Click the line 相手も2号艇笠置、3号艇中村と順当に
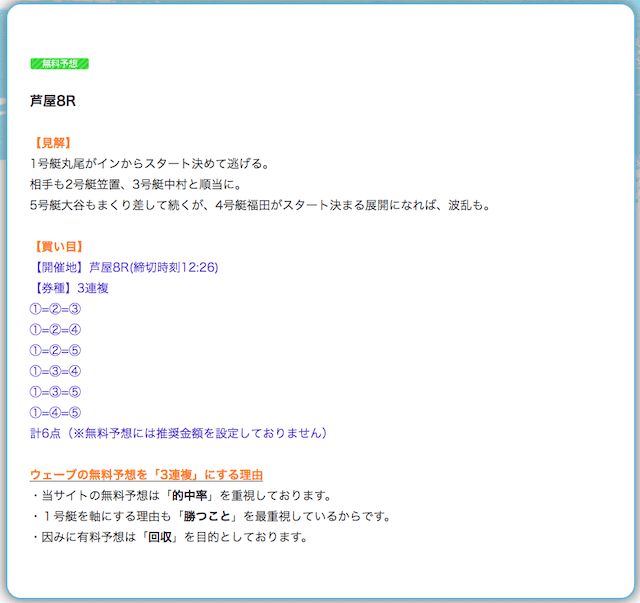 coord(136,185)
